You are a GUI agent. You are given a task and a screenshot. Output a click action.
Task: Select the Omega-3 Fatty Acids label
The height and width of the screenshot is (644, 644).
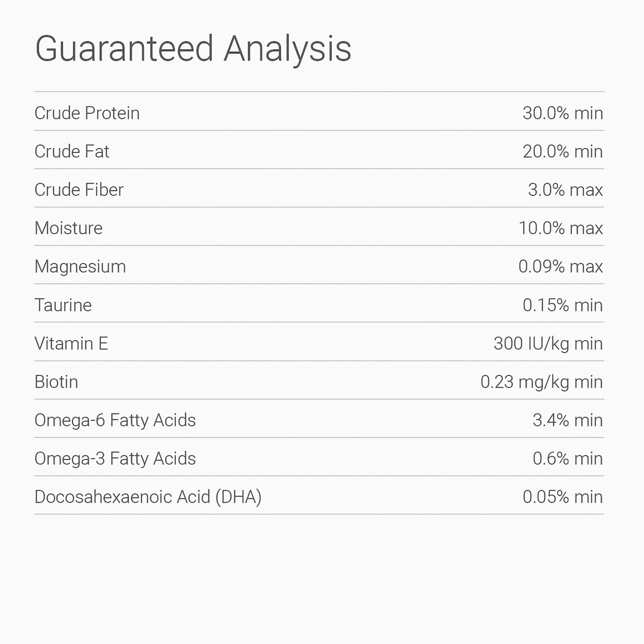[x=115, y=459]
